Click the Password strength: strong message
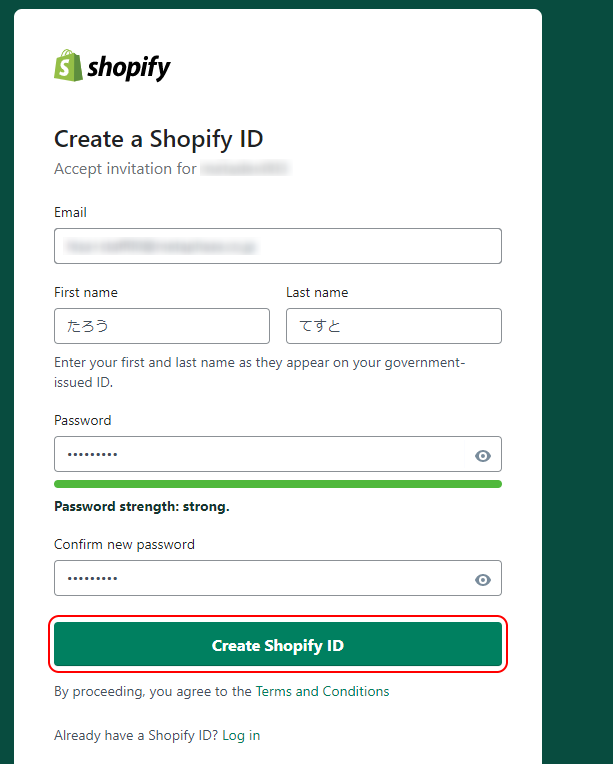The image size is (613, 764). coord(142,507)
